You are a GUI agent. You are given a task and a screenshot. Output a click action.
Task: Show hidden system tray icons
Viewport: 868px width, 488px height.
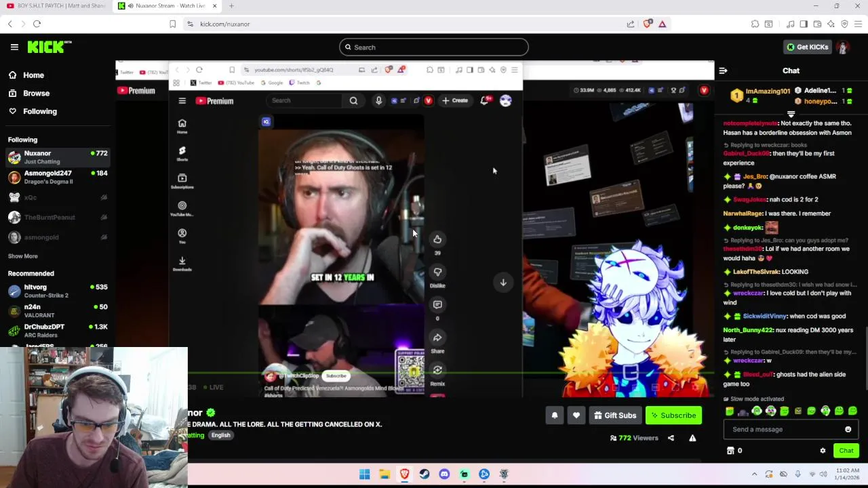tap(754, 474)
